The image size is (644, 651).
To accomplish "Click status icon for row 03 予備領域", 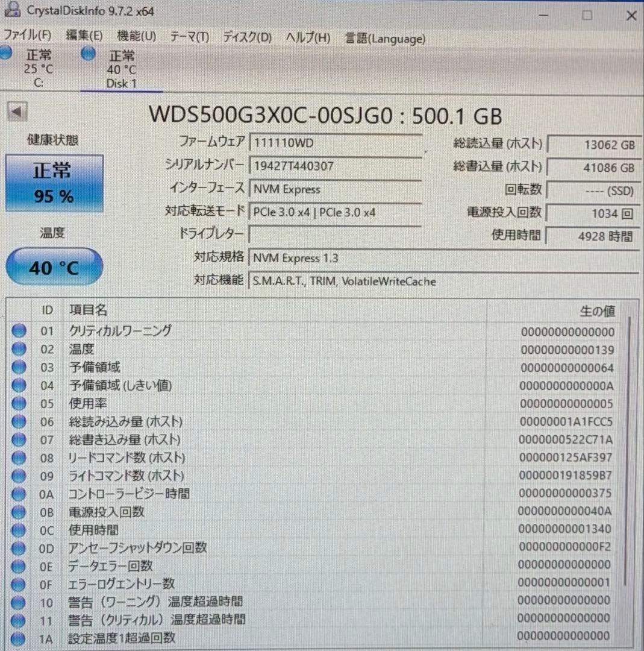I will point(19,367).
